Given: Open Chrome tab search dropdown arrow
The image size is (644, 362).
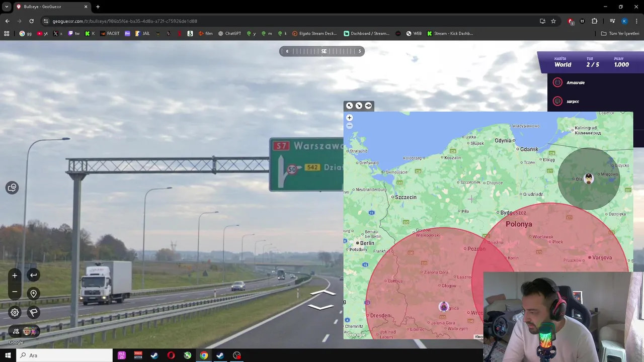Looking at the screenshot, I should [7, 7].
